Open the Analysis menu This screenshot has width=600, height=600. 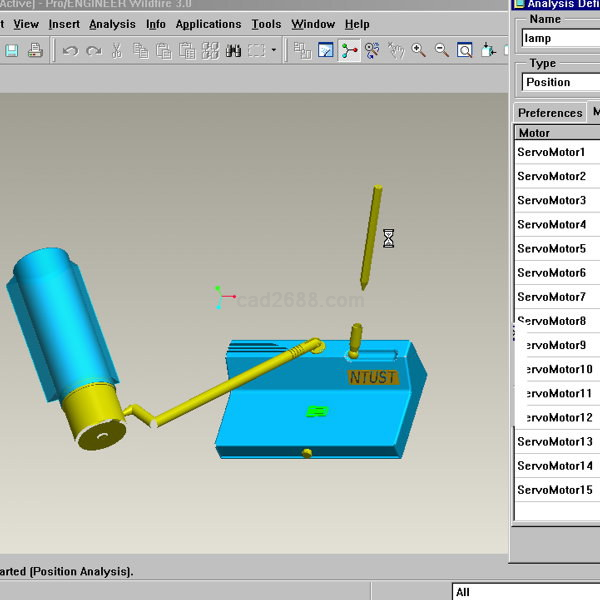(x=112, y=24)
